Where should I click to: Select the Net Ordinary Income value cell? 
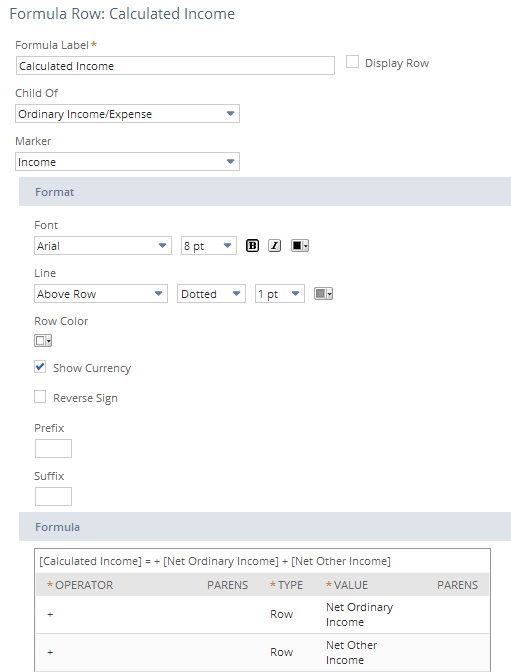[359, 615]
